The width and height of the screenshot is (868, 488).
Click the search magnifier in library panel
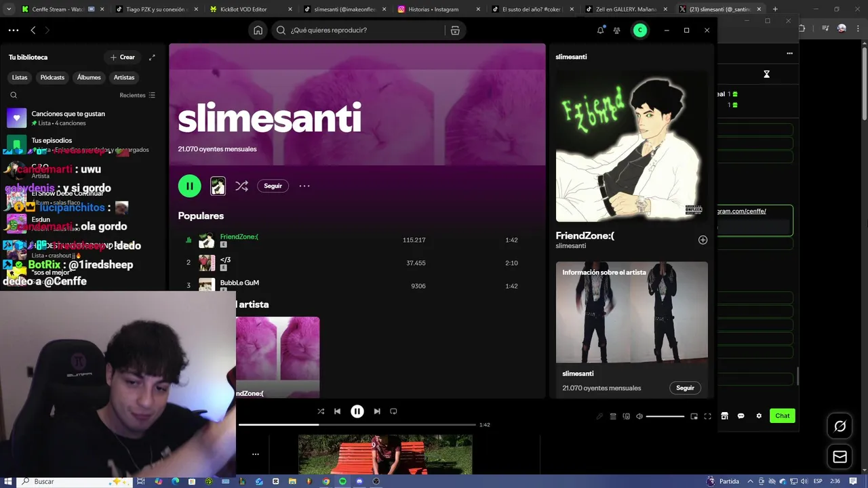click(x=14, y=95)
